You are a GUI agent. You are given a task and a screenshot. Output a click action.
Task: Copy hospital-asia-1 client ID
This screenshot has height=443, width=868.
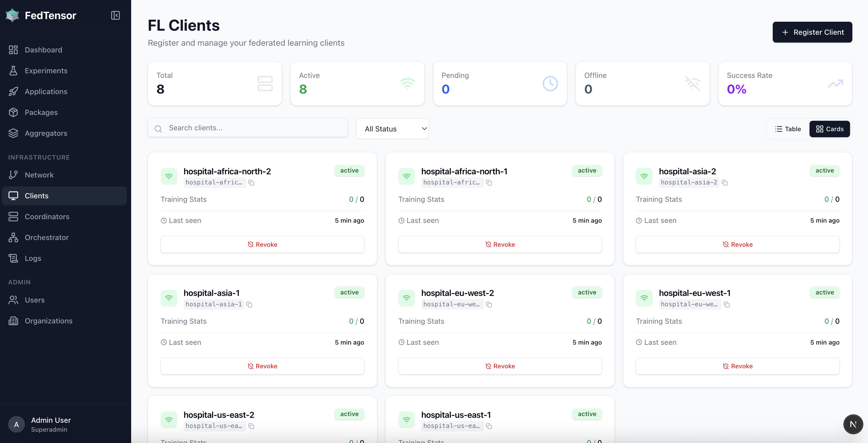(x=249, y=305)
